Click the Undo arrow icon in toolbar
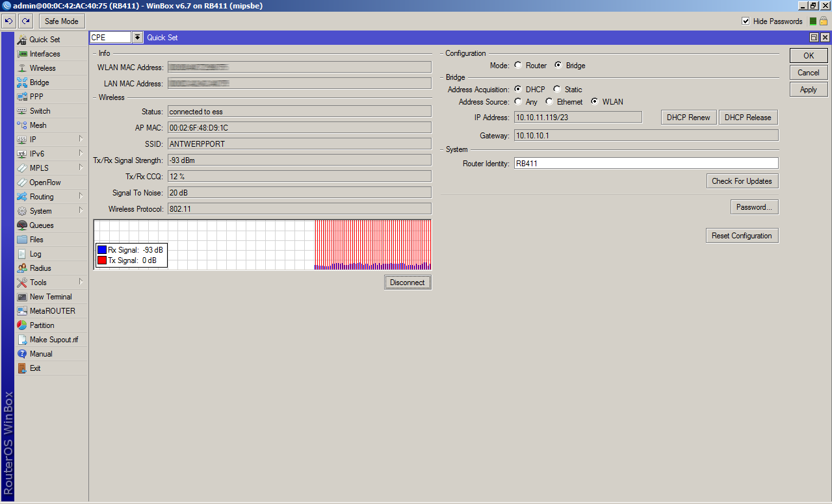Viewport: 832px width, 504px height. coord(9,21)
